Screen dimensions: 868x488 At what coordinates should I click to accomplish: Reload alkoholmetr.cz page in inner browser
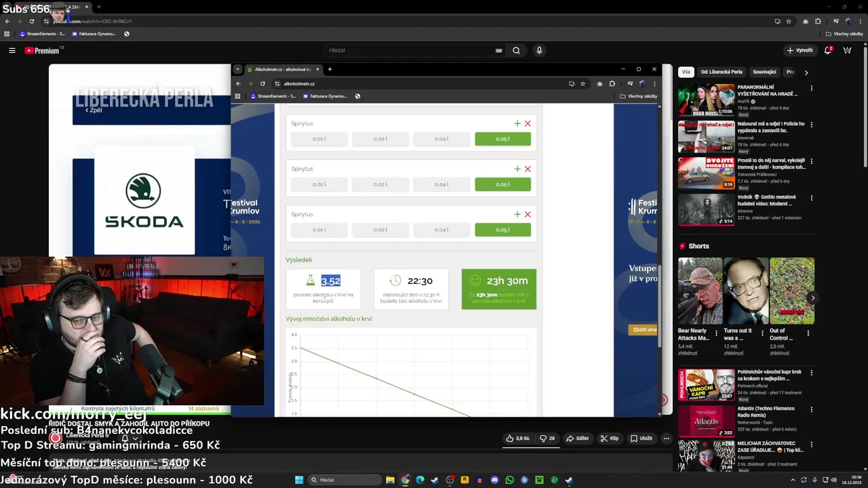click(262, 83)
